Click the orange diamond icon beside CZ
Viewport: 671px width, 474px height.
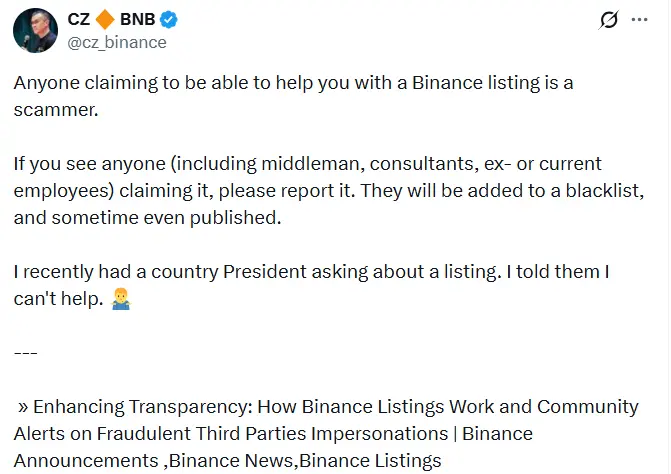pos(107,20)
